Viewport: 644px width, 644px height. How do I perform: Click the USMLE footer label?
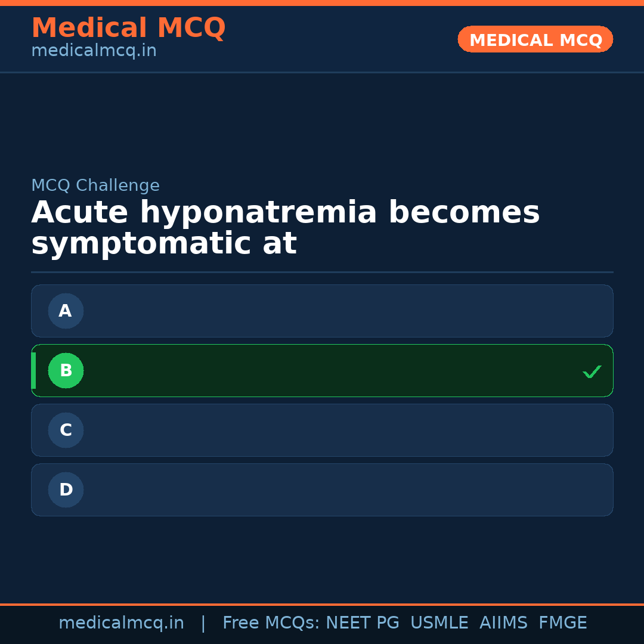tap(439, 623)
